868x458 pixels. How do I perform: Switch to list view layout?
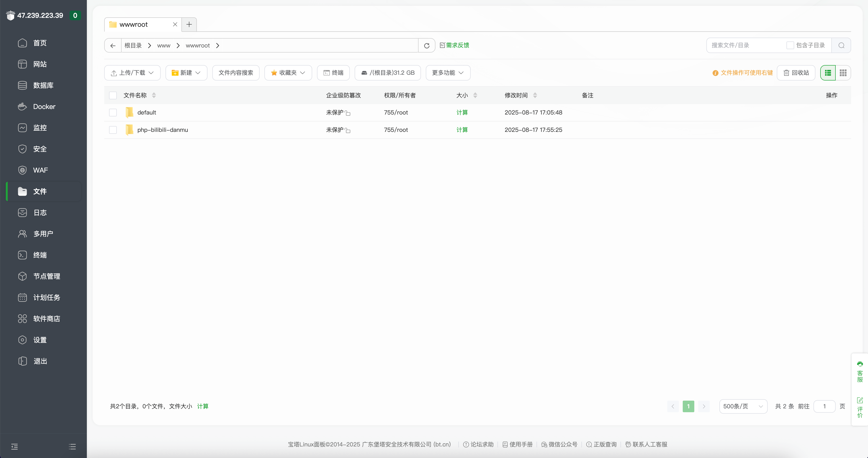coord(828,73)
